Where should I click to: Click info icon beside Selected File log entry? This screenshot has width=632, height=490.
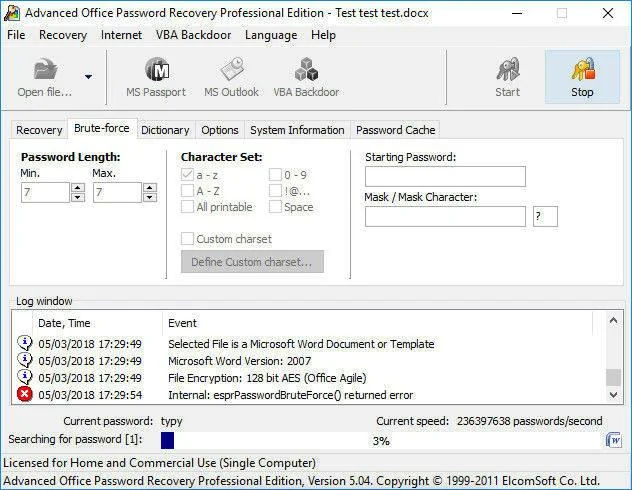(25, 343)
